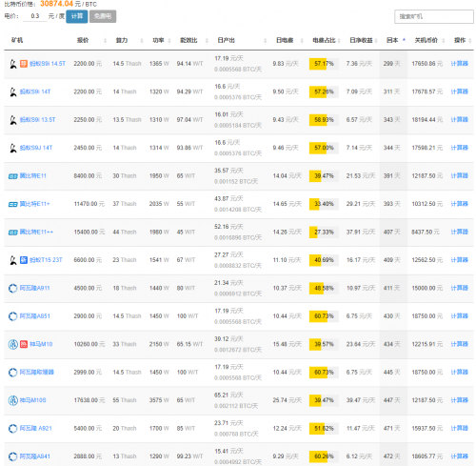
Task: Click the Ebang logo beside 翼比特E11
Action: (x=12, y=176)
